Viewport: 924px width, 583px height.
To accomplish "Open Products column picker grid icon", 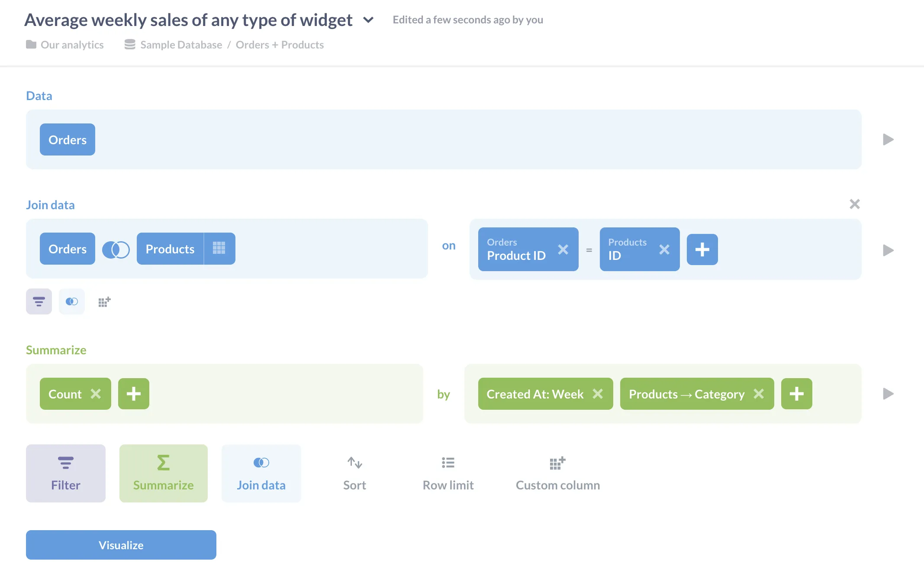I will (219, 248).
